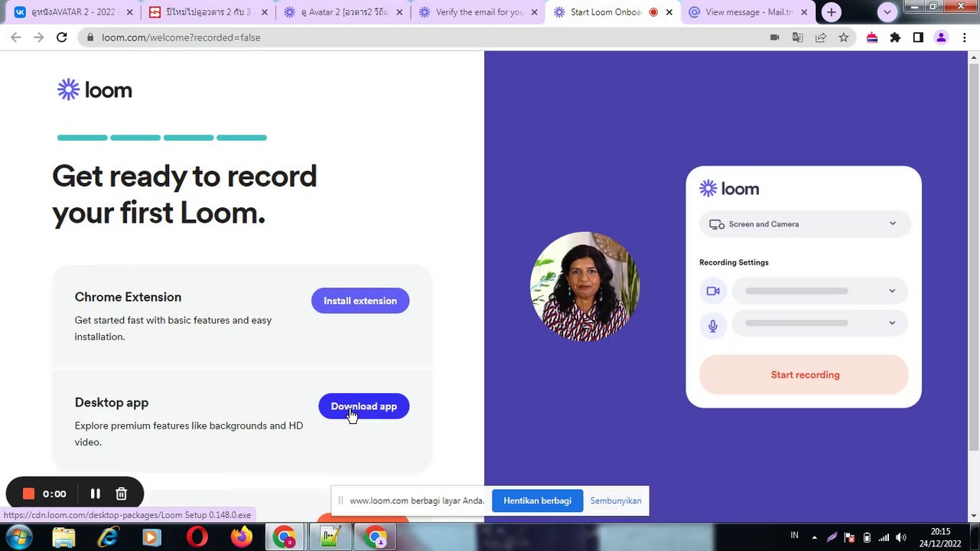Open the media player taskbar icon

tap(151, 537)
